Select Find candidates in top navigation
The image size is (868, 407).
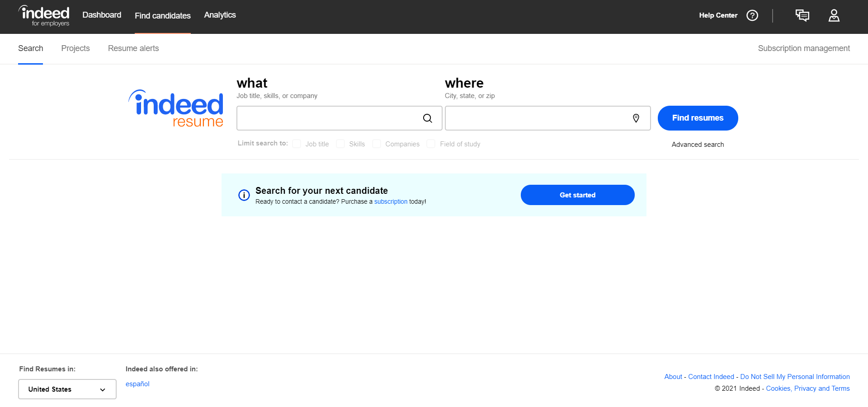point(163,16)
